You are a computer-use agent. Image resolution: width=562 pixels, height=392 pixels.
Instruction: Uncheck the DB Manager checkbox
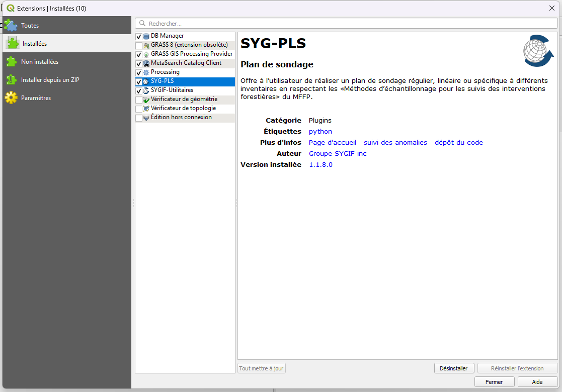(139, 37)
